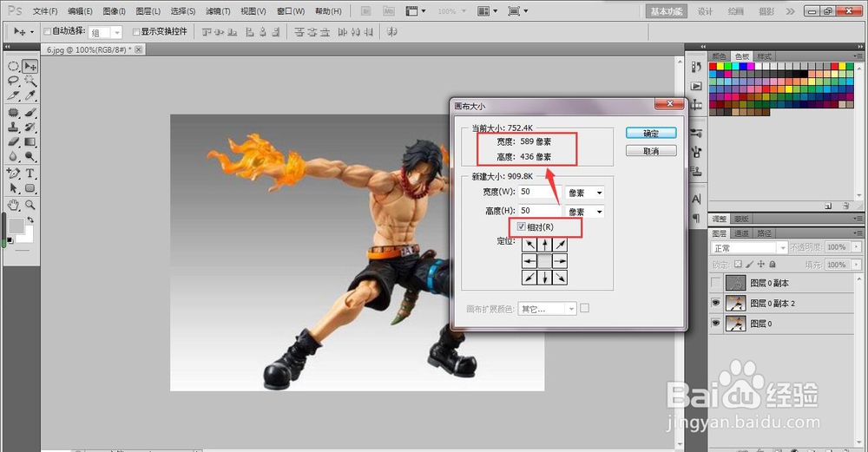Screen dimensions: 868x452
Task: Select the Hand tool
Action: [x=13, y=206]
